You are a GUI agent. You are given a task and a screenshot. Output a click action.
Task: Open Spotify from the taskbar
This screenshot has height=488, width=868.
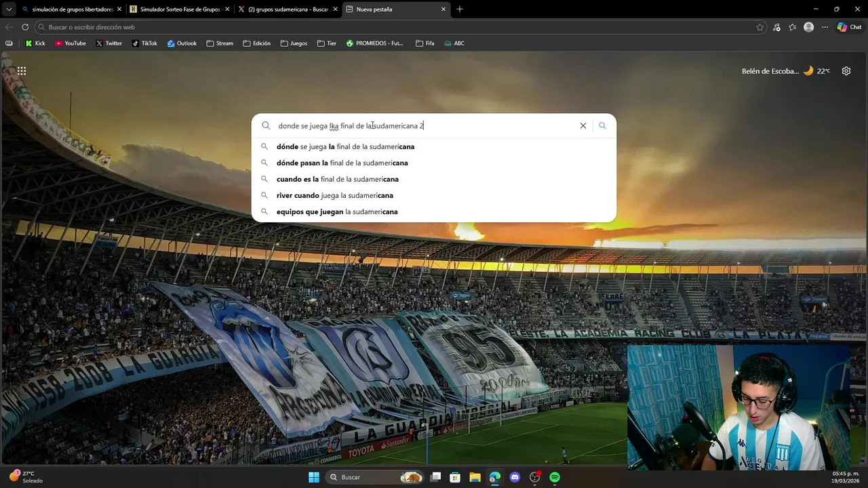click(x=555, y=477)
